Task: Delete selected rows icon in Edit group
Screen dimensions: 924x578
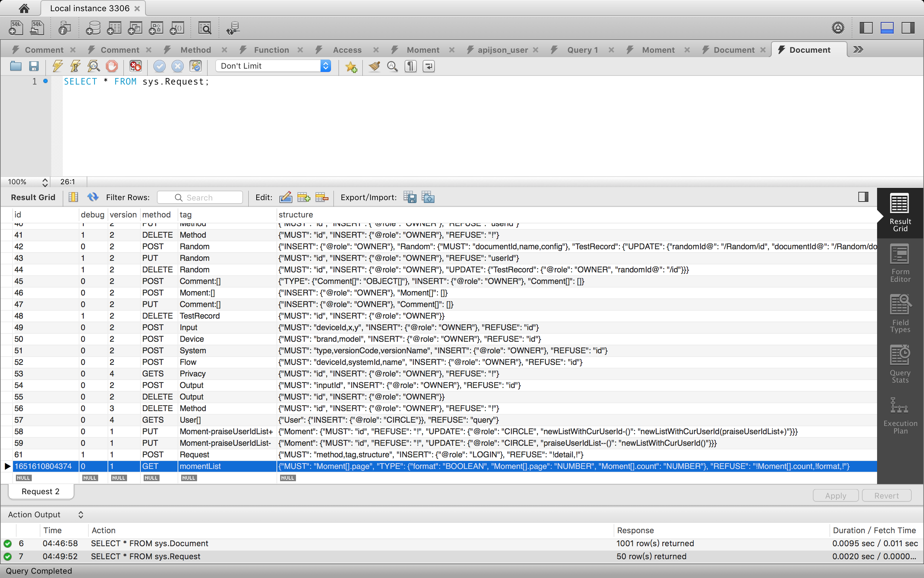Action: click(322, 197)
